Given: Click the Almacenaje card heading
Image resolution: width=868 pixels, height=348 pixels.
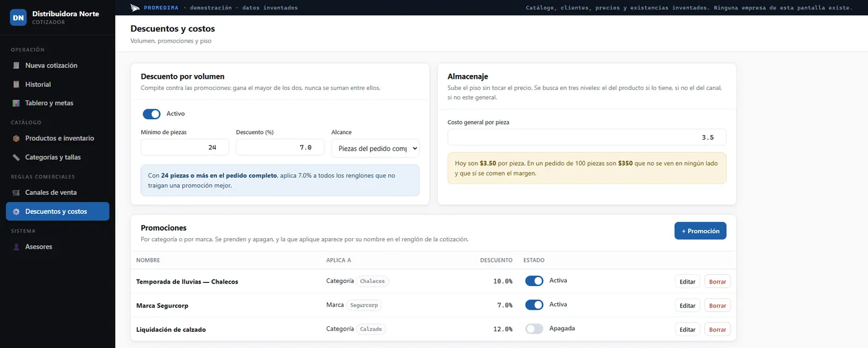Looking at the screenshot, I should pyautogui.click(x=467, y=76).
